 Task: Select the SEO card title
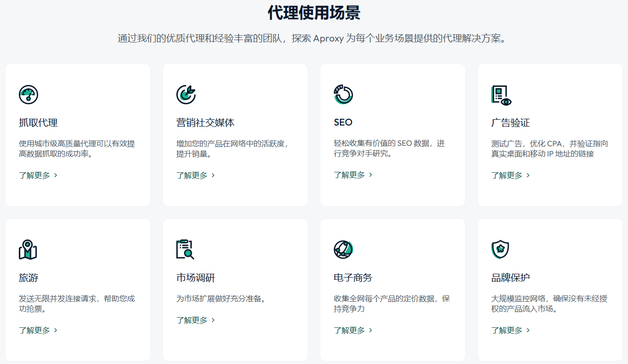[x=343, y=123]
